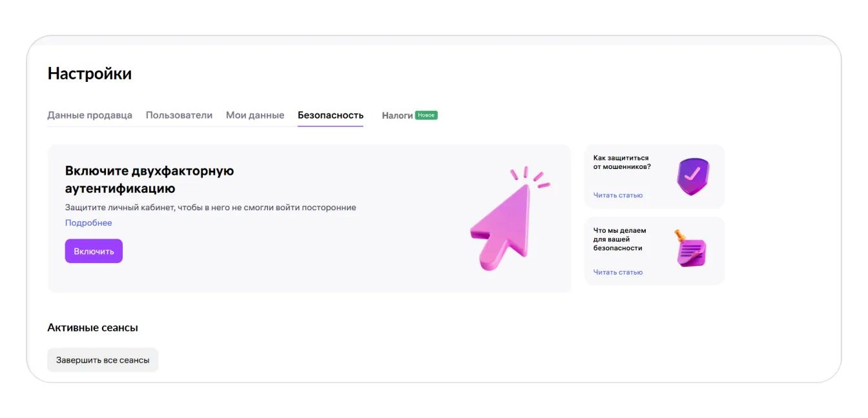Select the Безопасность tab
The width and height of the screenshot is (868, 418).
coord(330,115)
